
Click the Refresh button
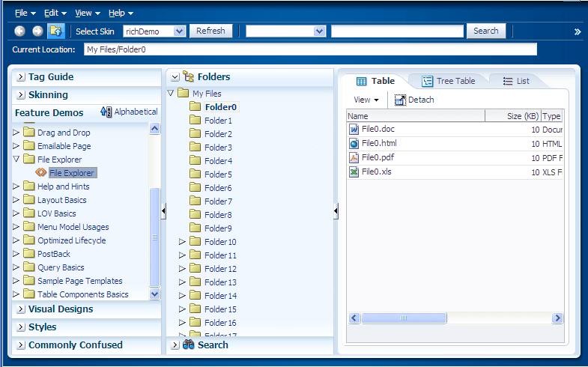210,31
